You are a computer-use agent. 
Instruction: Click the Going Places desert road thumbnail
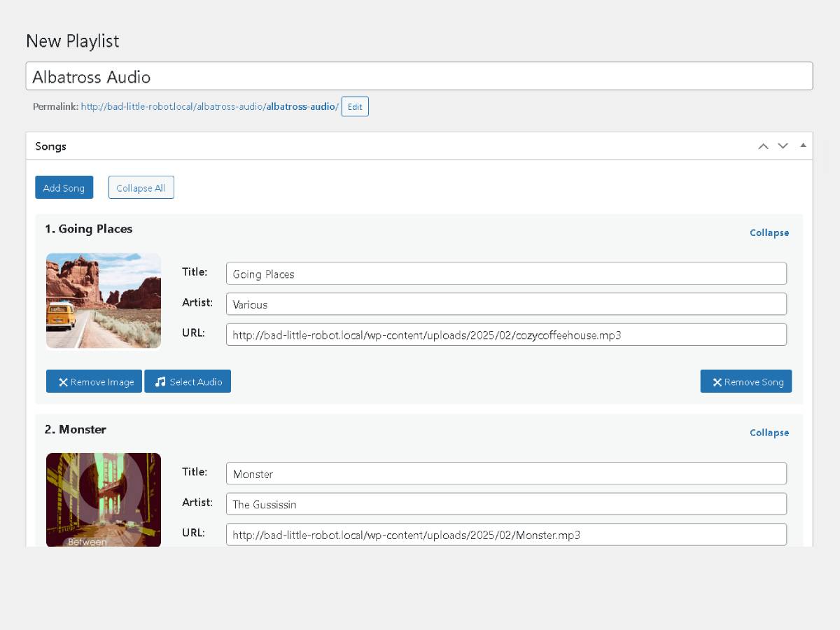coord(104,300)
